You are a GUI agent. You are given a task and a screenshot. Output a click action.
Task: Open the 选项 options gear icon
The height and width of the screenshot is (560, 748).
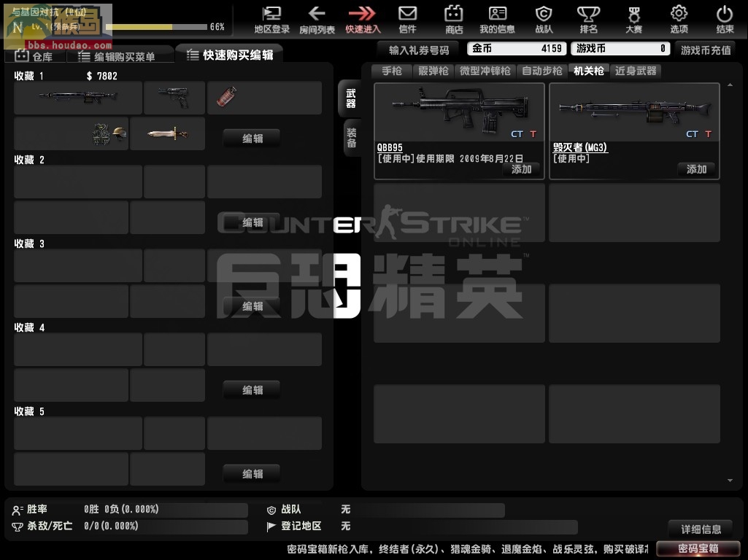pos(679,20)
